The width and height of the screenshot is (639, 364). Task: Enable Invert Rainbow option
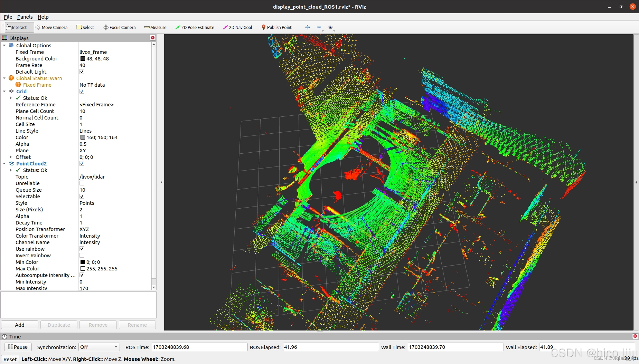click(82, 256)
